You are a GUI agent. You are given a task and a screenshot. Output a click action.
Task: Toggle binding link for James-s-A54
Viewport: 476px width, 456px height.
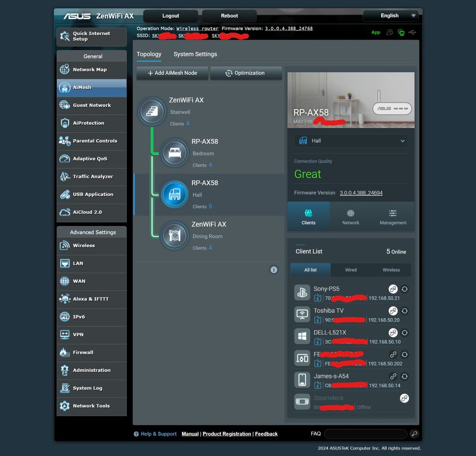(x=393, y=376)
